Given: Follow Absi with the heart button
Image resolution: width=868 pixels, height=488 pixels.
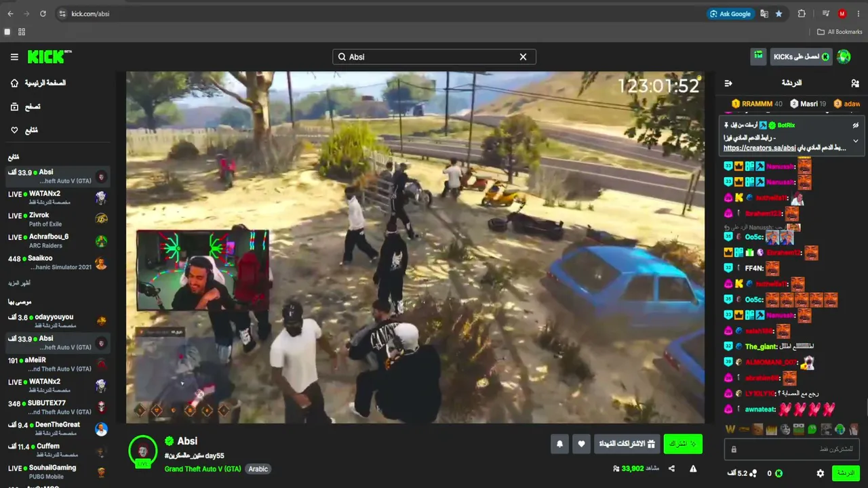Looking at the screenshot, I should point(581,444).
